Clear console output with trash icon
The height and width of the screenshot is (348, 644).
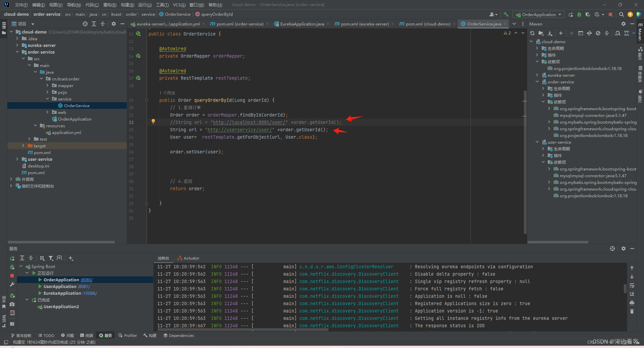pyautogui.click(x=632, y=311)
